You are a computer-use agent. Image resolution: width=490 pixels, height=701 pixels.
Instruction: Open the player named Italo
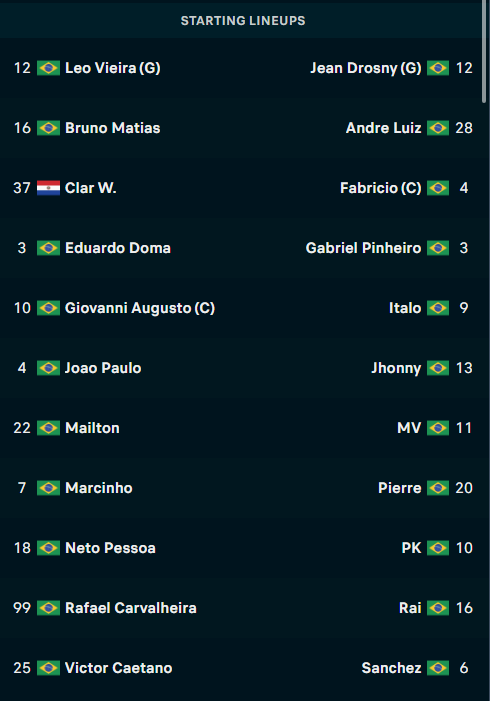click(405, 308)
